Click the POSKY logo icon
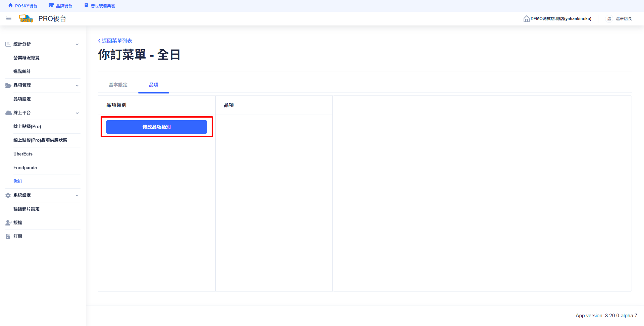This screenshot has height=326, width=644. coord(26,19)
